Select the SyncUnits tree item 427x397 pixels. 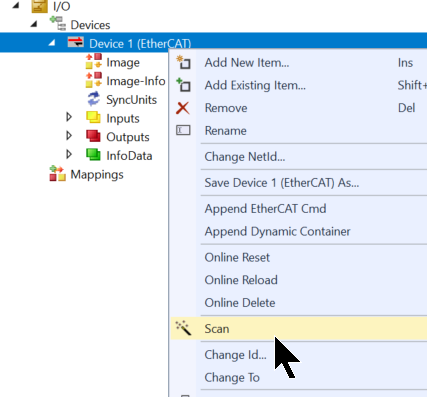pos(132,100)
